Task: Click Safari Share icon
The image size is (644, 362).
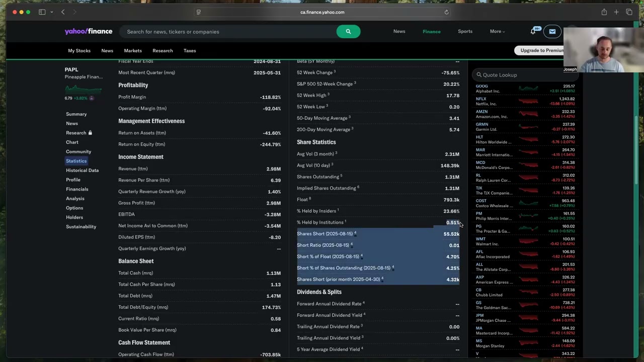Action: coord(604,12)
